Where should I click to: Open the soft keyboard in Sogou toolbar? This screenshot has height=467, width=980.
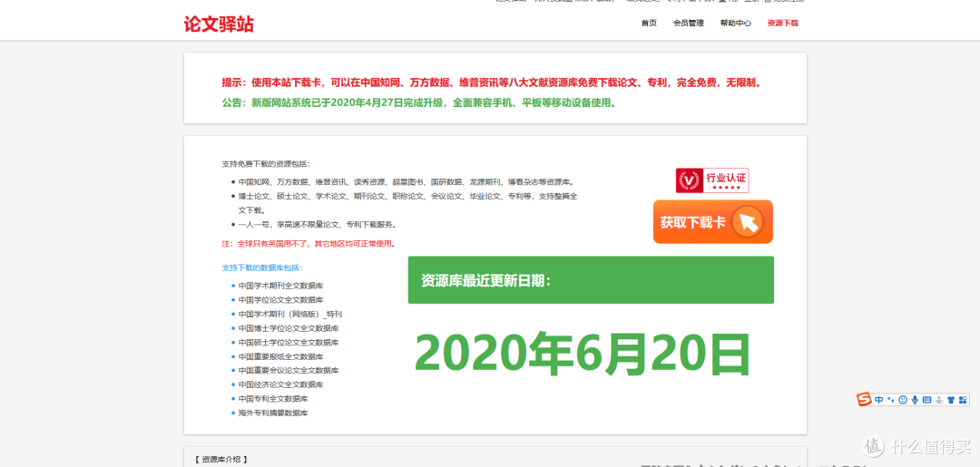pyautogui.click(x=926, y=400)
